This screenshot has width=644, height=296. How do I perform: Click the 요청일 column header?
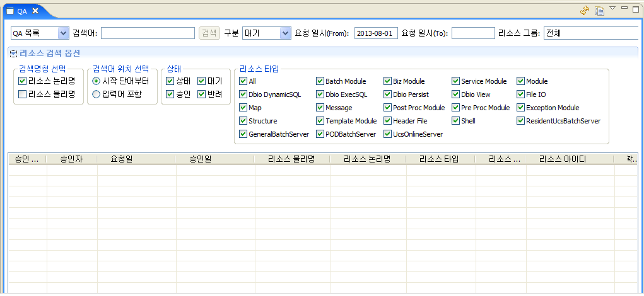(x=121, y=159)
